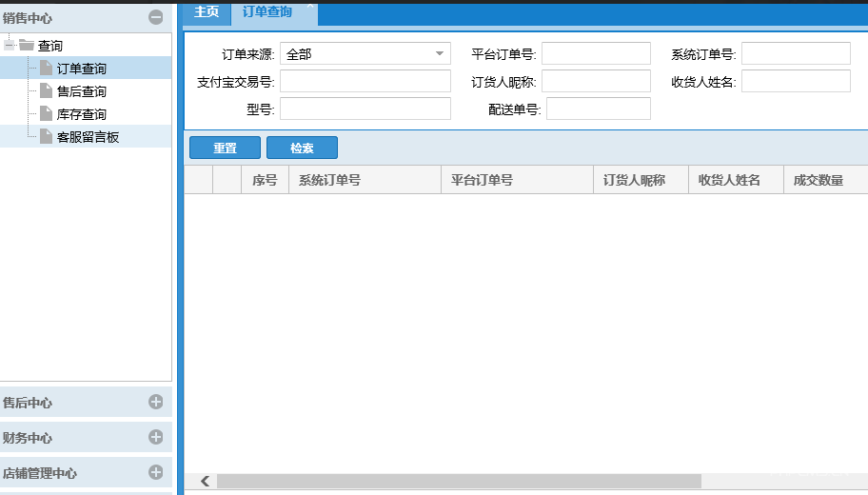Click the 重置 button
Image resolution: width=868 pixels, height=495 pixels.
(225, 148)
